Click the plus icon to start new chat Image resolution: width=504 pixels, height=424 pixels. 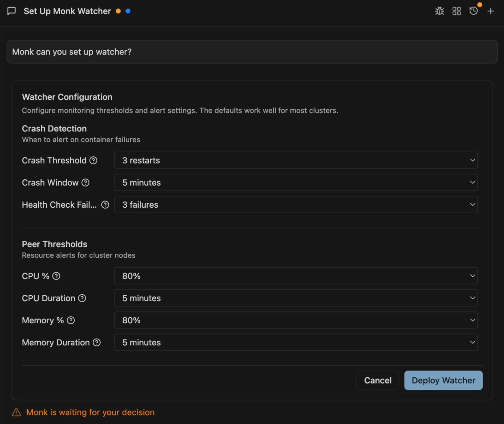tap(491, 11)
